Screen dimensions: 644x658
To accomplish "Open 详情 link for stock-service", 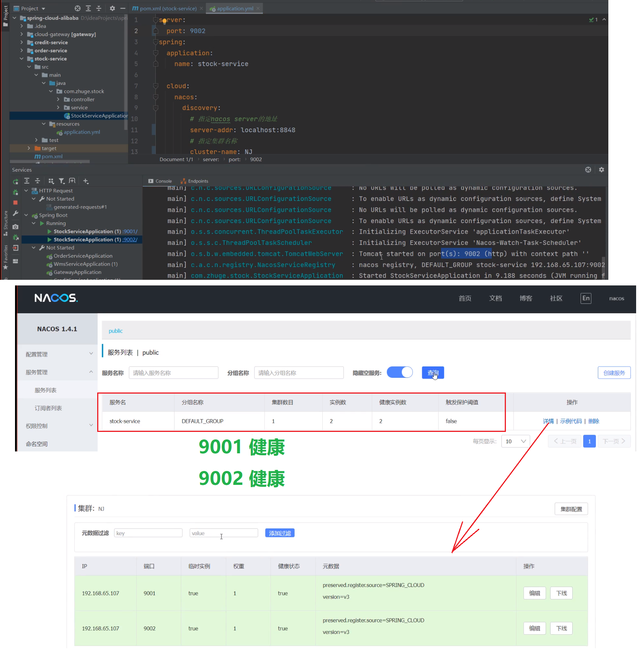I will coord(548,421).
